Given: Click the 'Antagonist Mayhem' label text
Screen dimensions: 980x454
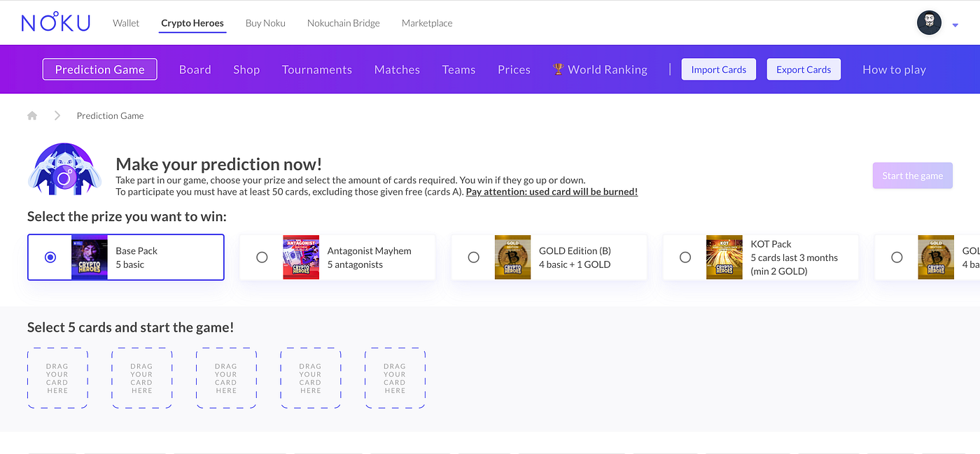Looking at the screenshot, I should point(370,250).
